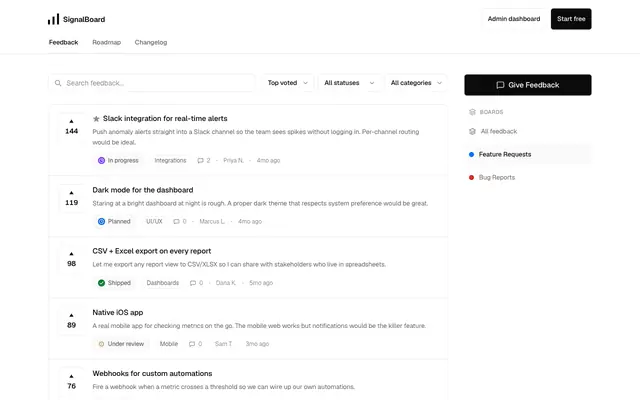The width and height of the screenshot is (640, 400).
Task: Click the speech bubble in Give Feedback
Action: coord(500,85)
